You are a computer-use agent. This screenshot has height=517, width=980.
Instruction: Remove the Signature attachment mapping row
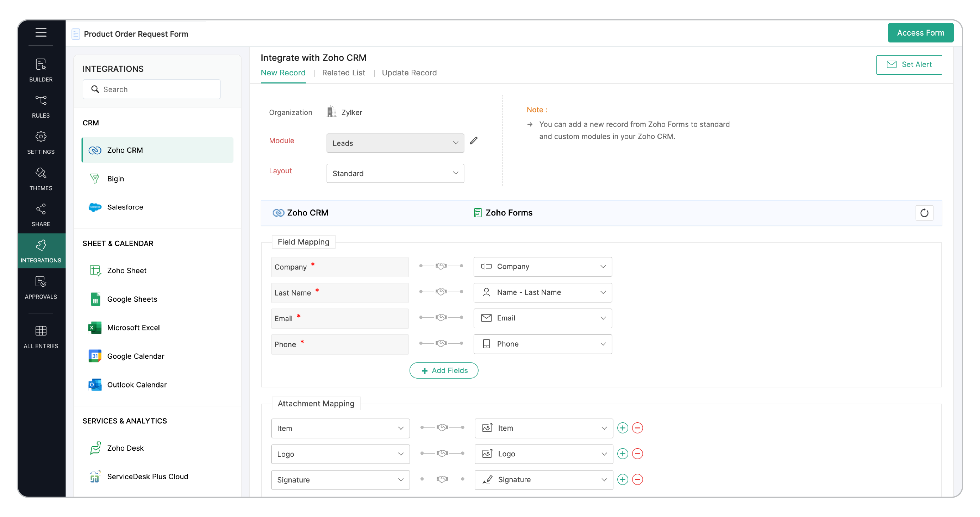tap(638, 479)
